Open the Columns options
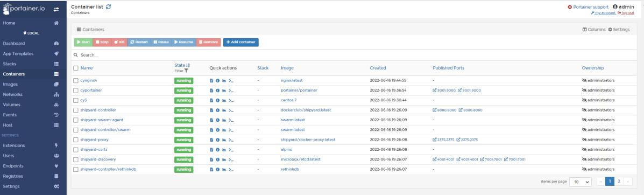 coord(594,30)
